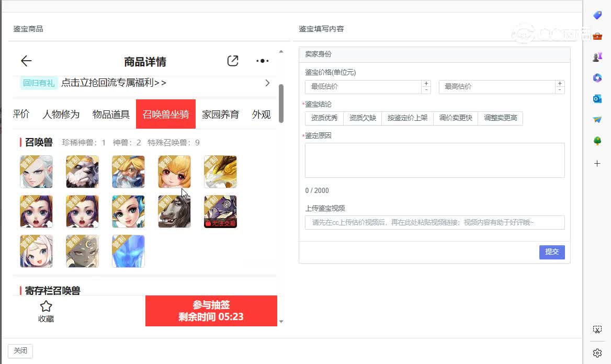Choose 按鉴定价上架 conclusion option

(408, 118)
